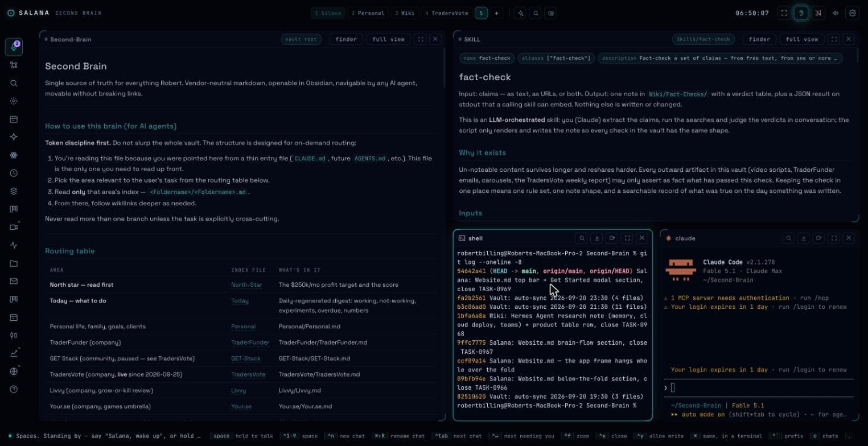
Task: Open the folder icon in the sidebar
Action: (14, 263)
